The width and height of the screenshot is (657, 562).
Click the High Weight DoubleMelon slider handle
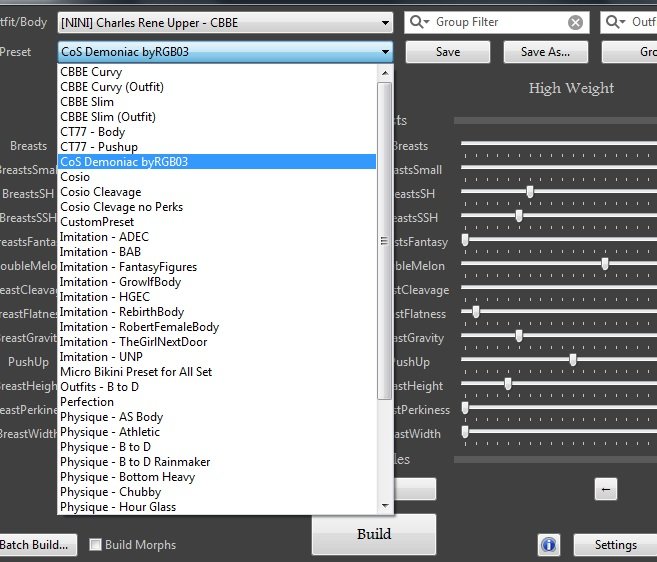coord(605,264)
